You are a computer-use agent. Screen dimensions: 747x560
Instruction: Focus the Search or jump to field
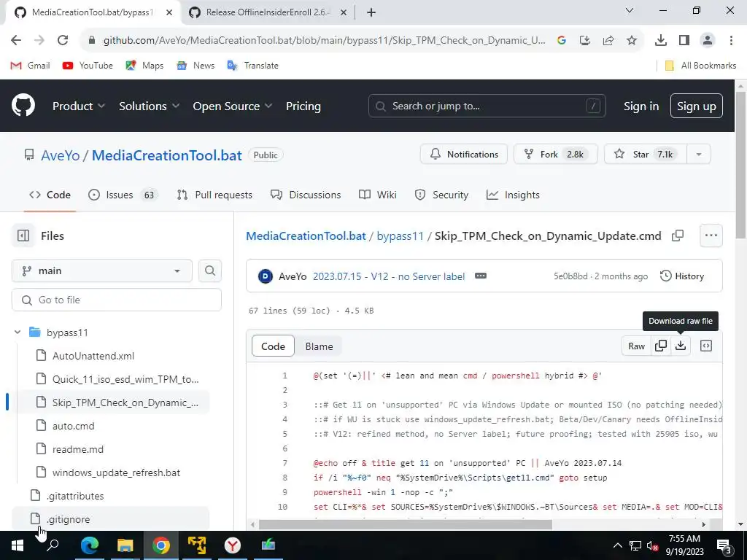[487, 106]
